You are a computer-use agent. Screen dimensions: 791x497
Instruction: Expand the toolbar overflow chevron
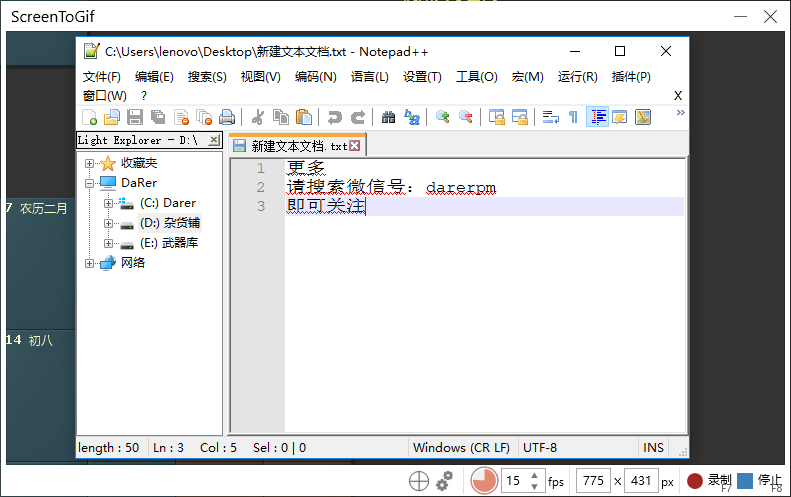(x=681, y=112)
